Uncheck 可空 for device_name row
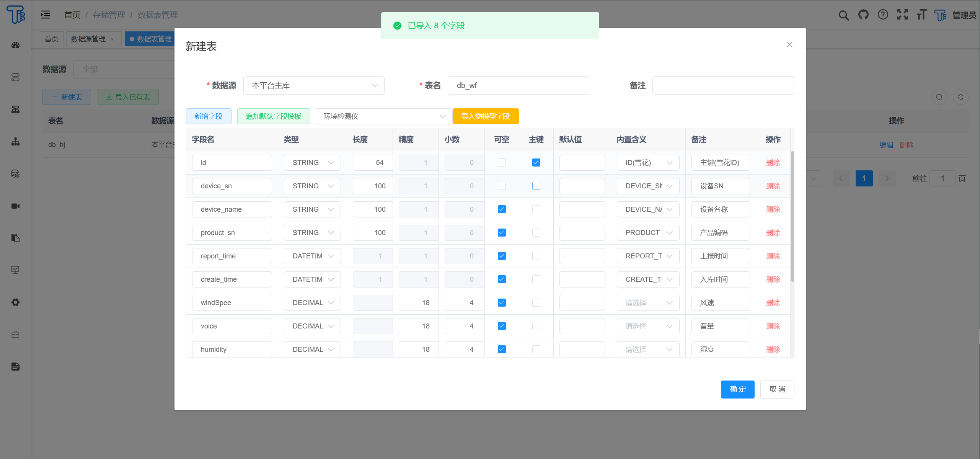The image size is (980, 459). pos(502,209)
